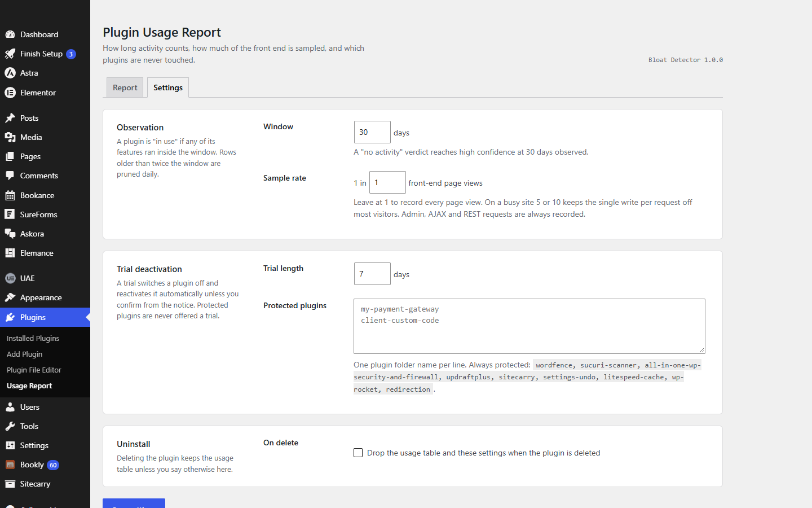The image size is (812, 508).
Task: Click the Sample rate number field
Action: 387,182
